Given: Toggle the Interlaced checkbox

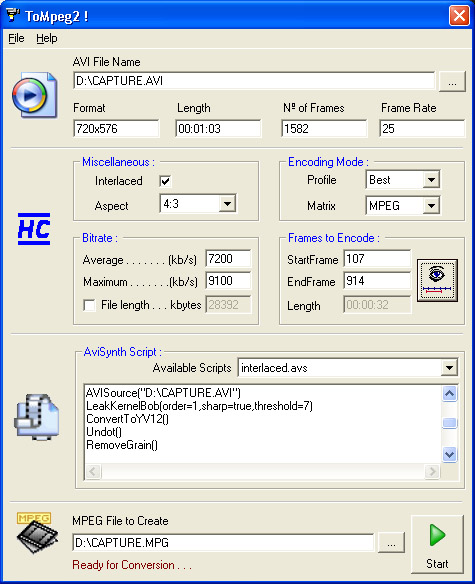Looking at the screenshot, I should tap(165, 181).
